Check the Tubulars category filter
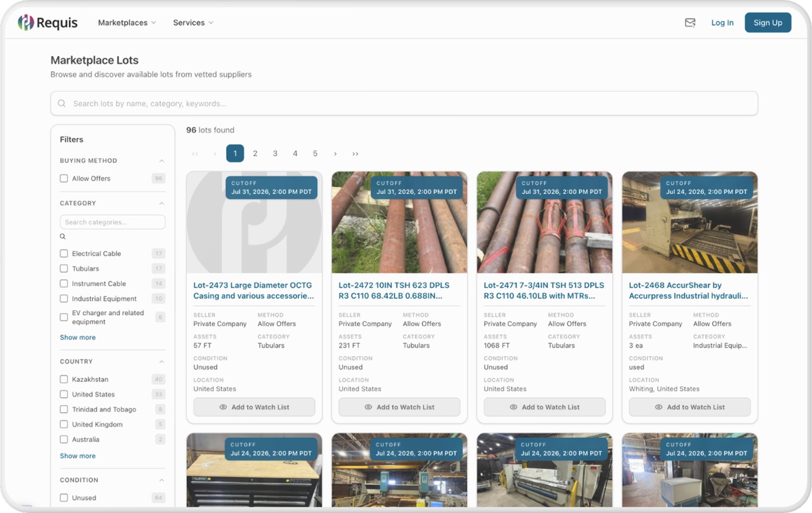This screenshot has height=513, width=812. click(x=64, y=268)
